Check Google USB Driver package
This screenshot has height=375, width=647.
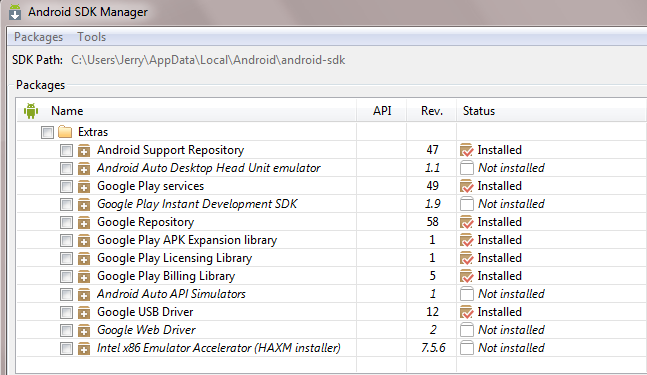click(x=66, y=313)
